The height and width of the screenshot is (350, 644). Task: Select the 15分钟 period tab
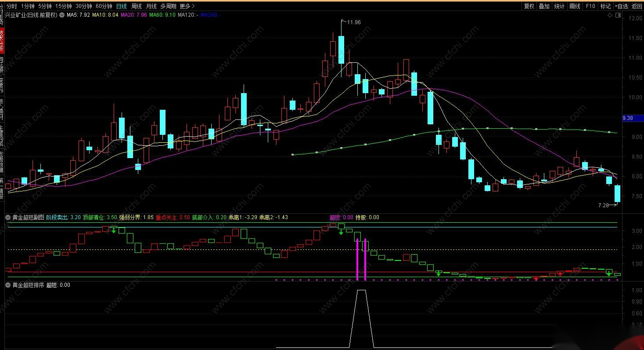(x=64, y=6)
